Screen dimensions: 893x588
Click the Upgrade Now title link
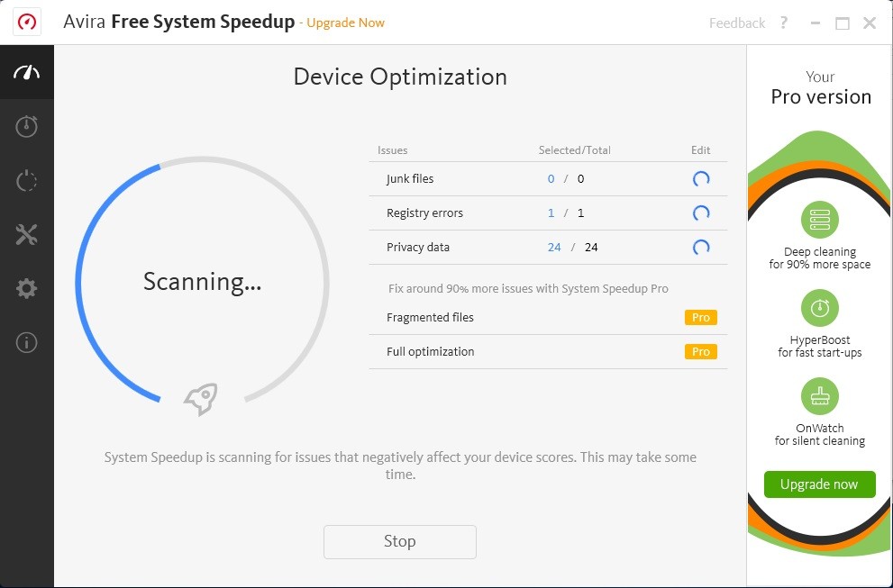(x=346, y=23)
